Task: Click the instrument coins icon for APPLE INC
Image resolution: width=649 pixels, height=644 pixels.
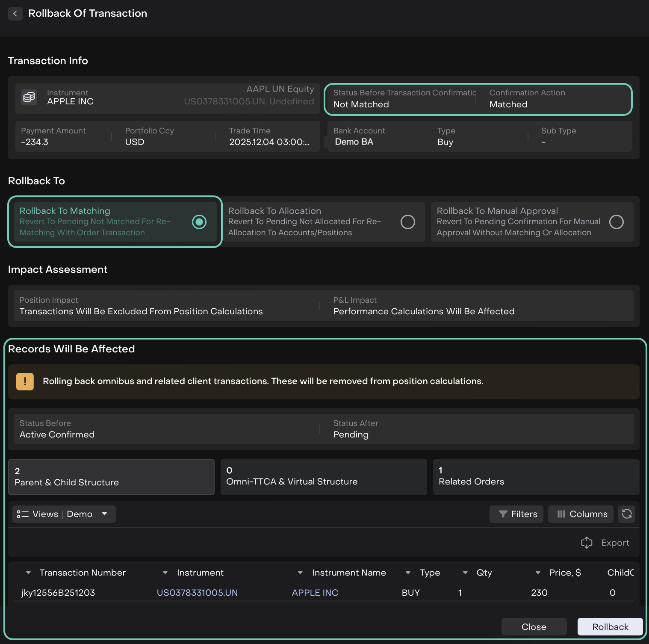Action: click(29, 97)
